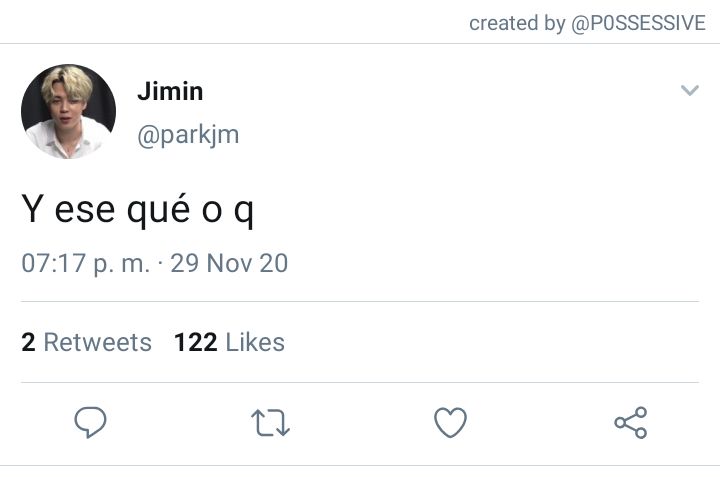The image size is (720, 477).
Task: View the Likes list label
Action: pyautogui.click(x=255, y=342)
